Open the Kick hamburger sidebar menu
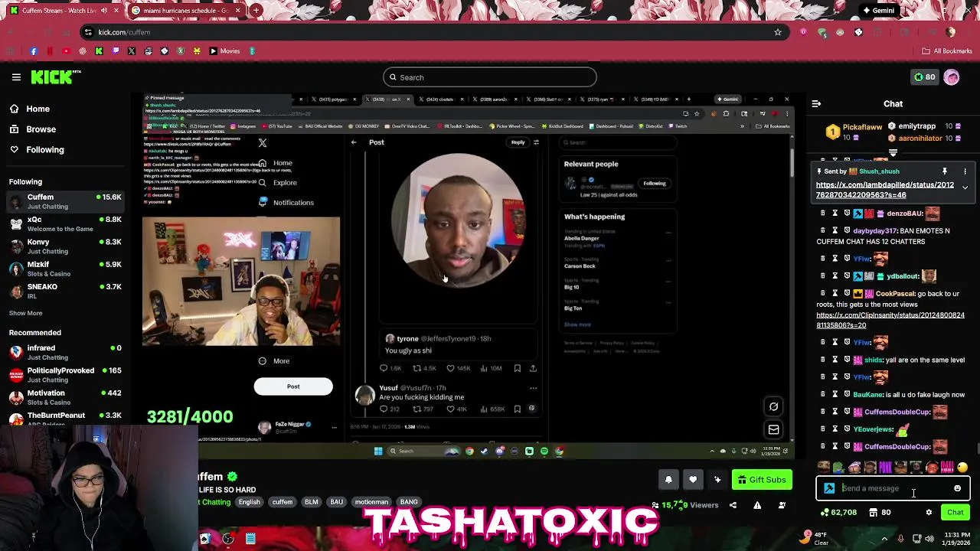980x551 pixels. coord(16,77)
